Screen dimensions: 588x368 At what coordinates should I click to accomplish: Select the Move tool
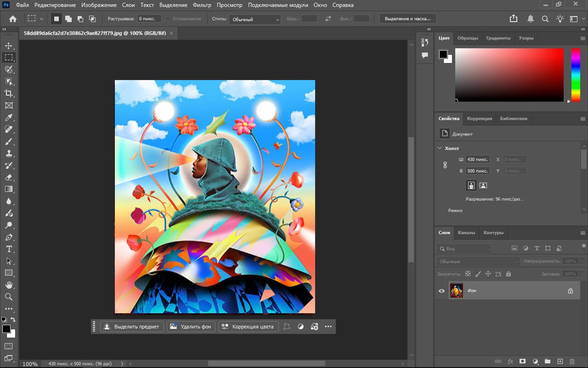[x=9, y=46]
